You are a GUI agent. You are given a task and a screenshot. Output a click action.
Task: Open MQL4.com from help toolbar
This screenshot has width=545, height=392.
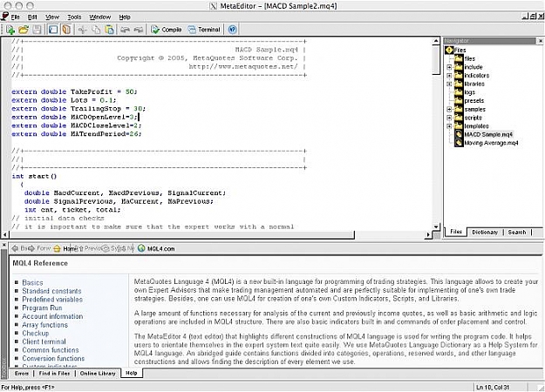156,248
